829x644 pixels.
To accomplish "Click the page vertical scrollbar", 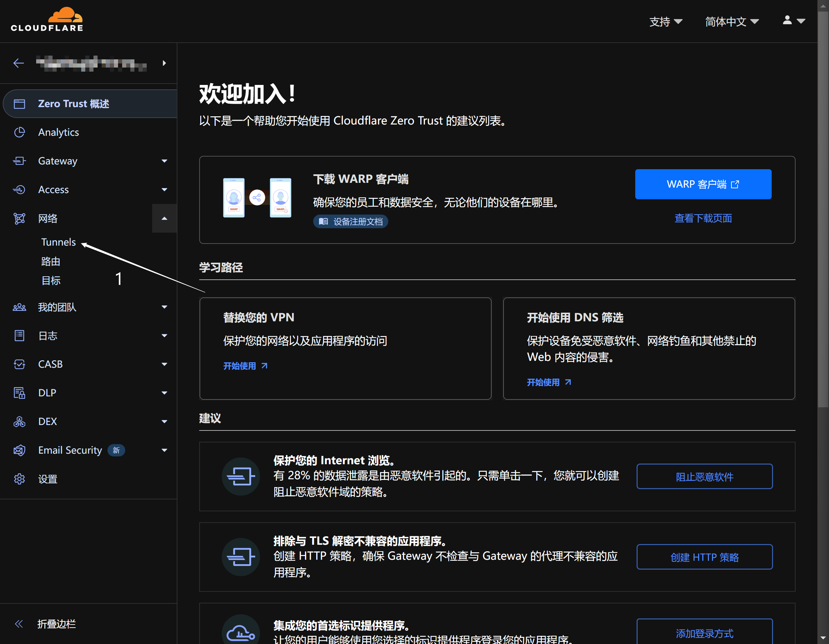I will pos(823,209).
